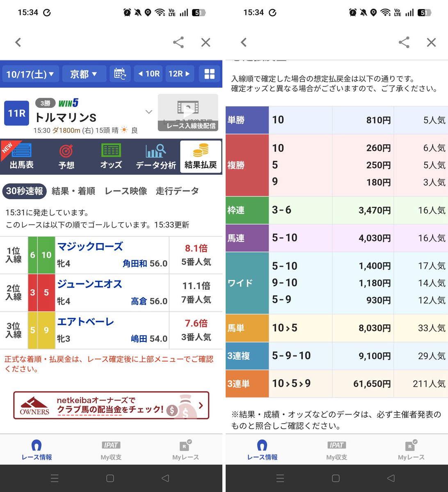The width and height of the screenshot is (448, 492).
Task: Open jockey 角田和 profile
Action: pos(135,264)
